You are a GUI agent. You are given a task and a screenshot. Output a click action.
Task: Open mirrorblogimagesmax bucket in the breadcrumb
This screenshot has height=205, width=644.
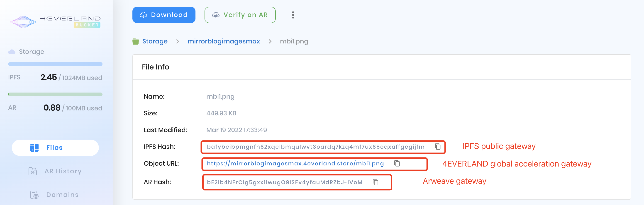(x=224, y=41)
